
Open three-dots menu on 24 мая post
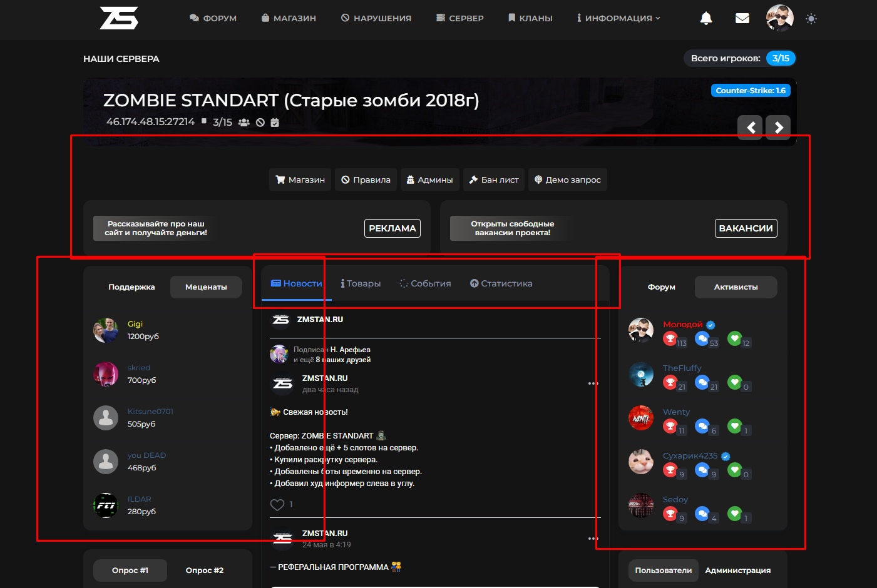click(x=593, y=539)
